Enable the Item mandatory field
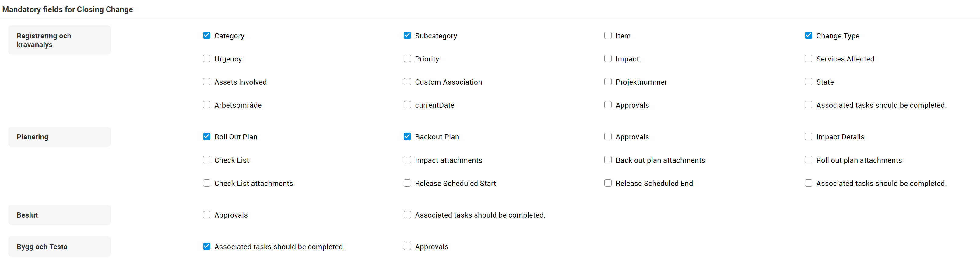This screenshot has height=259, width=980. tap(608, 35)
